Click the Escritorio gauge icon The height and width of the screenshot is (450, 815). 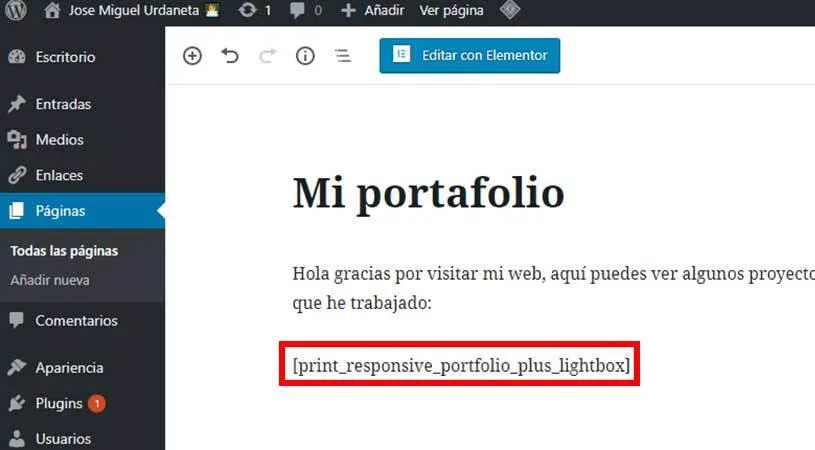[x=17, y=57]
